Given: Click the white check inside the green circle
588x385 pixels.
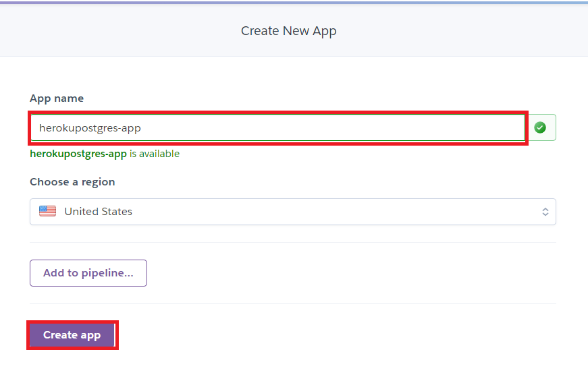Looking at the screenshot, I should coord(540,127).
